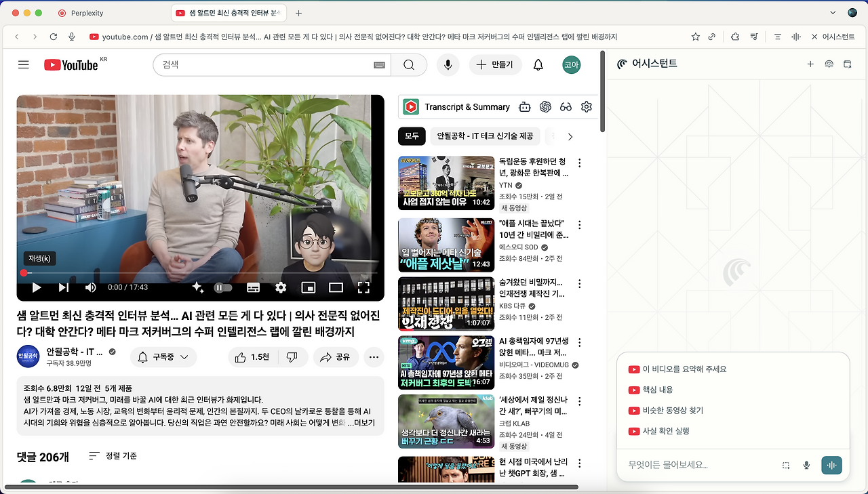
Task: Go back in browser history
Action: 17,37
